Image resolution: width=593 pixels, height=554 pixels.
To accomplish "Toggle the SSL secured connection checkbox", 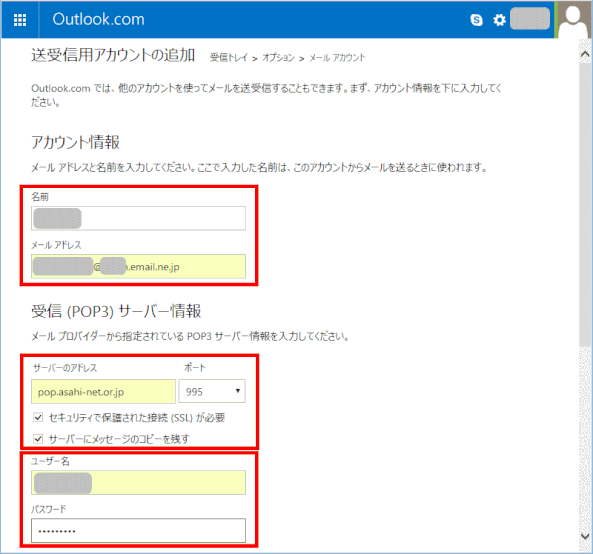I will [x=38, y=417].
